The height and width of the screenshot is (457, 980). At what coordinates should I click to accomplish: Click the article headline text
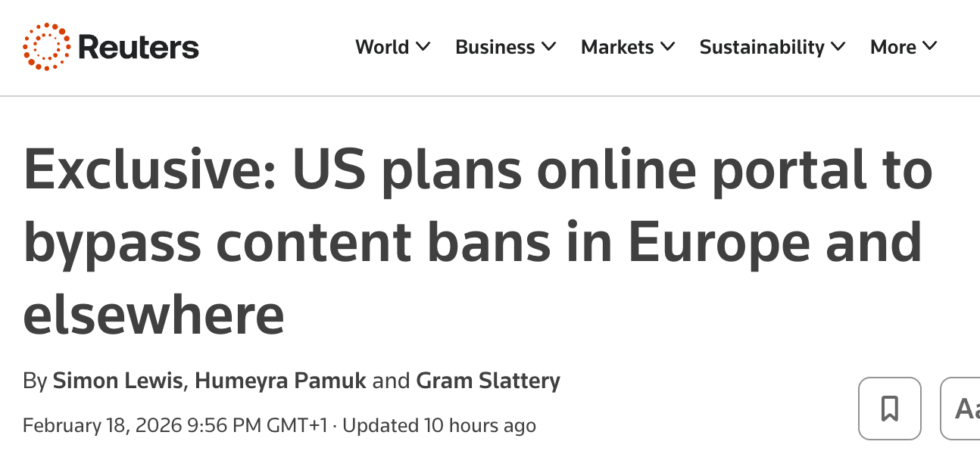477,242
